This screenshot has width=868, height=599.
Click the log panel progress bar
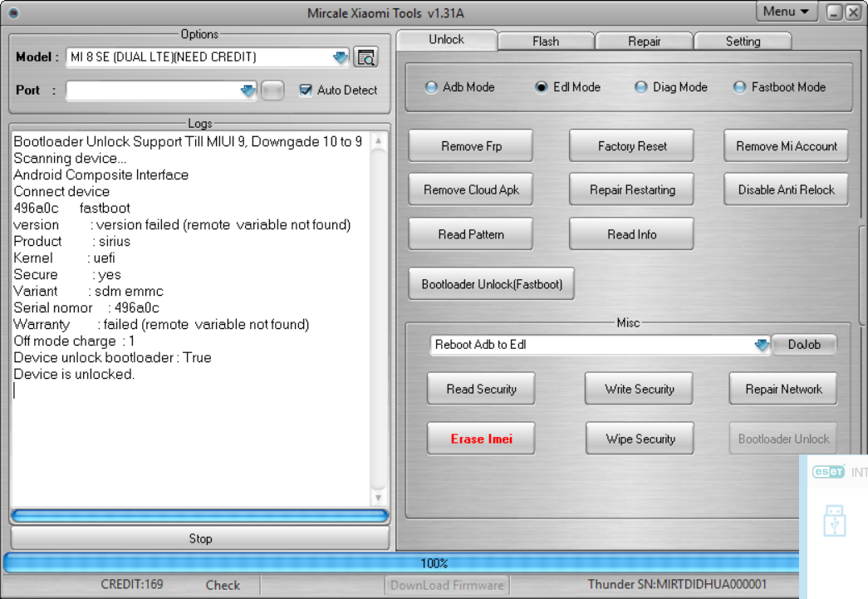click(x=200, y=517)
